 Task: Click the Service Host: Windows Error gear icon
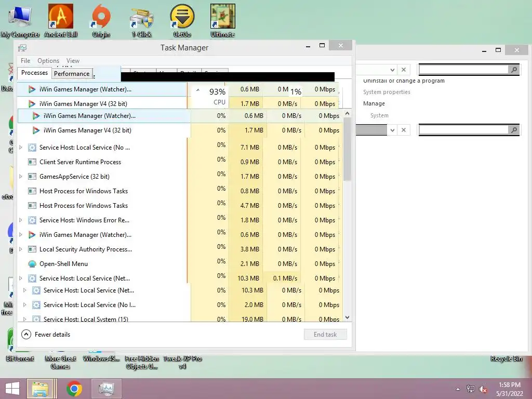click(x=32, y=220)
